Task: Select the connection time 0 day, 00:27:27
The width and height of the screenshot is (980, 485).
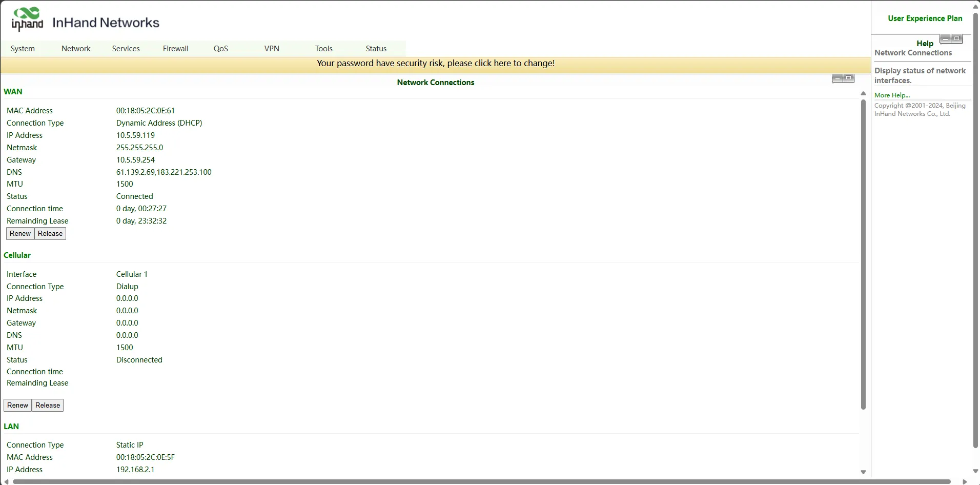Action: (x=141, y=209)
